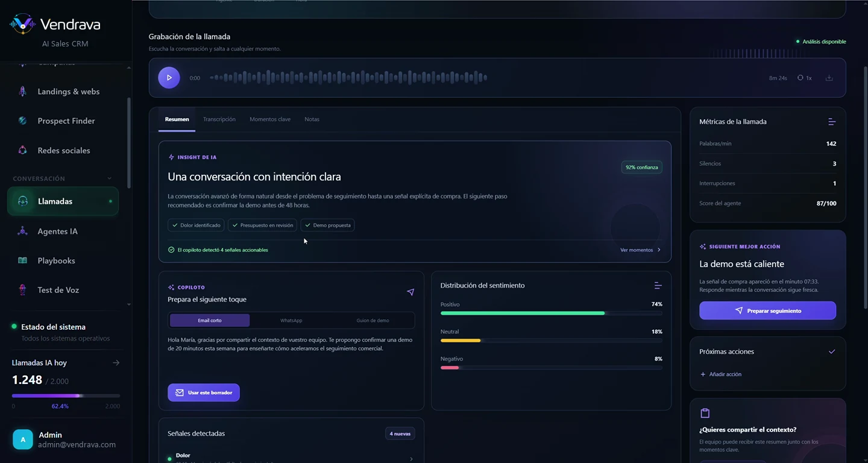Viewport: 868px width, 463px height.
Task: Collapse the Conversación sidebar section
Action: click(110, 178)
